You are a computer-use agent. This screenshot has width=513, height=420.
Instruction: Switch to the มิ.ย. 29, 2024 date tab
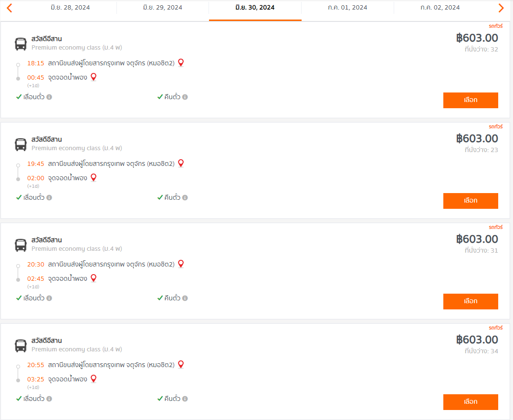[163, 8]
